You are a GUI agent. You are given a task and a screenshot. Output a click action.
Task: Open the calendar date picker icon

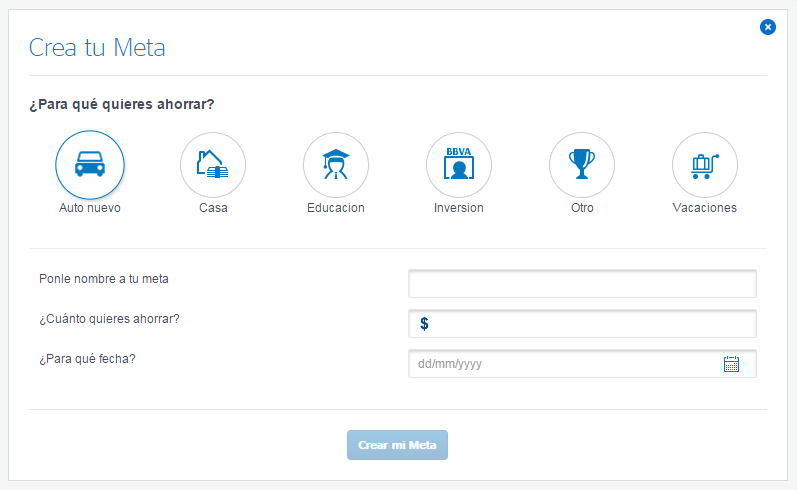tap(731, 364)
